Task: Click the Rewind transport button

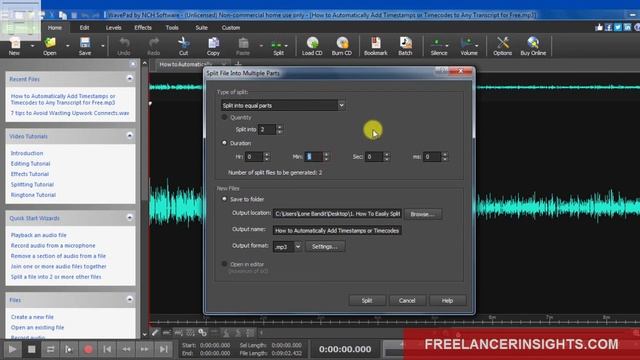Action: [126, 349]
